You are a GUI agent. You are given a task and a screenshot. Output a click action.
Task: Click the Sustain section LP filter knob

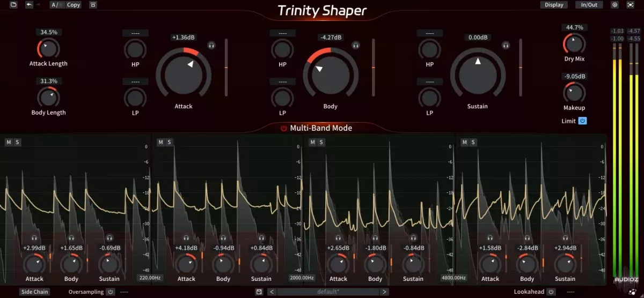coord(429,98)
